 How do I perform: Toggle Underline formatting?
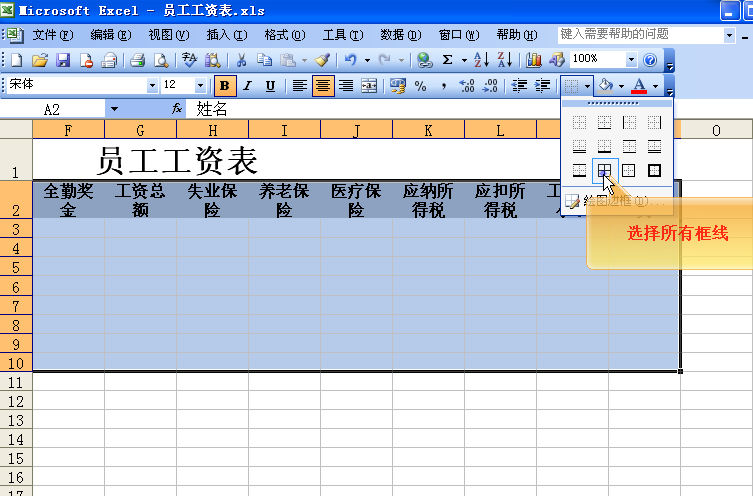click(x=270, y=86)
